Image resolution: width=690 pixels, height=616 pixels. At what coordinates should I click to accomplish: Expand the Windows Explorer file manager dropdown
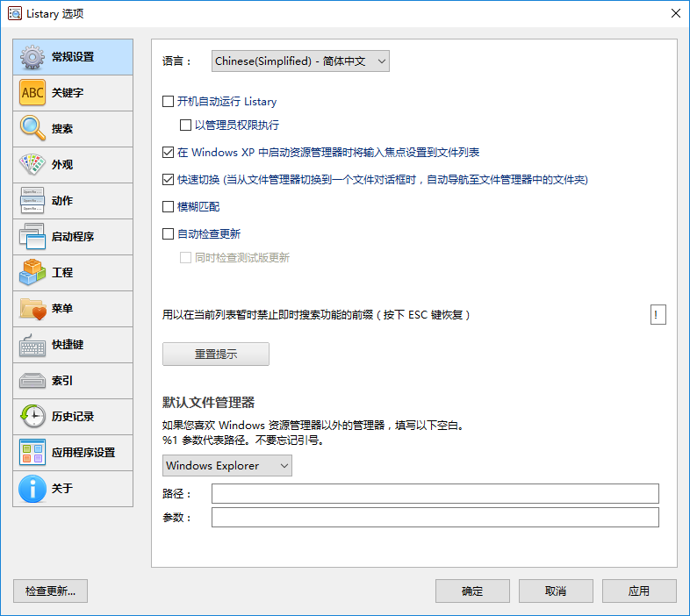(x=227, y=466)
